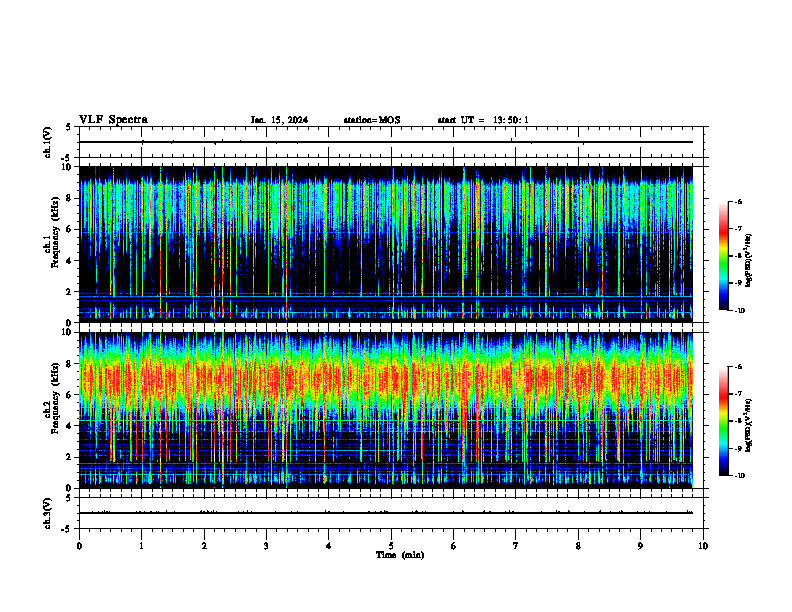Screen dimensions: 792x612
Task: Click the ch.2 spectrogram colorbar
Action: coord(724,421)
